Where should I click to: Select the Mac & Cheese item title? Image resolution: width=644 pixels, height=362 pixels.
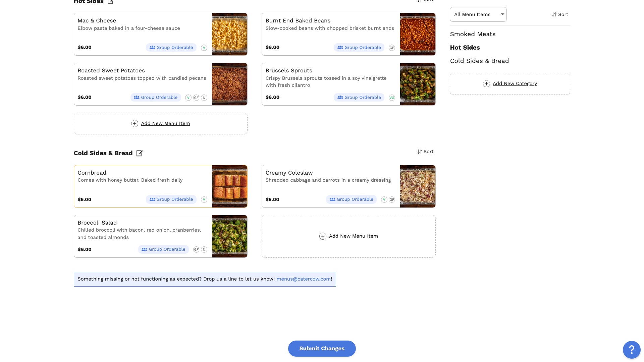97,21
